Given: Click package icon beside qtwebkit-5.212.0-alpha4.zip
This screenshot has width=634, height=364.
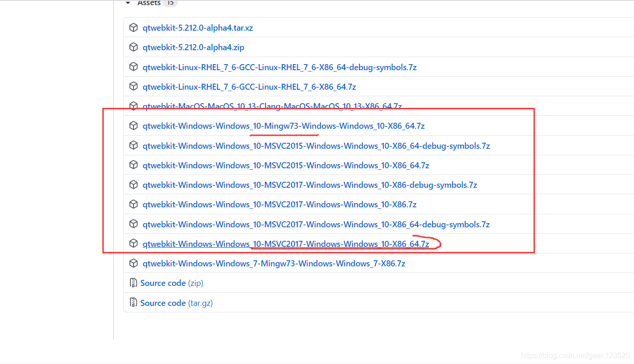Looking at the screenshot, I should pos(133,47).
